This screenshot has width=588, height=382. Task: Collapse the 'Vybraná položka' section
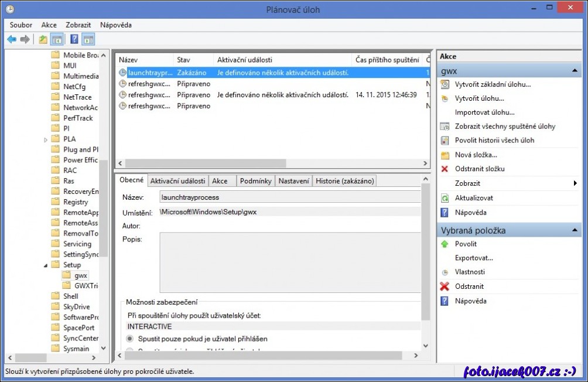point(574,231)
